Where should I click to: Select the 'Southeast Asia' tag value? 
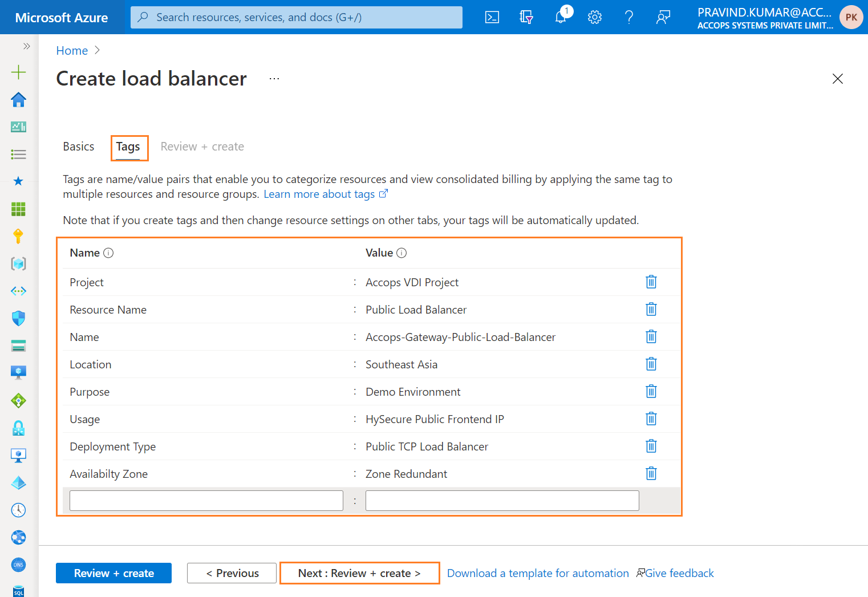(x=401, y=364)
